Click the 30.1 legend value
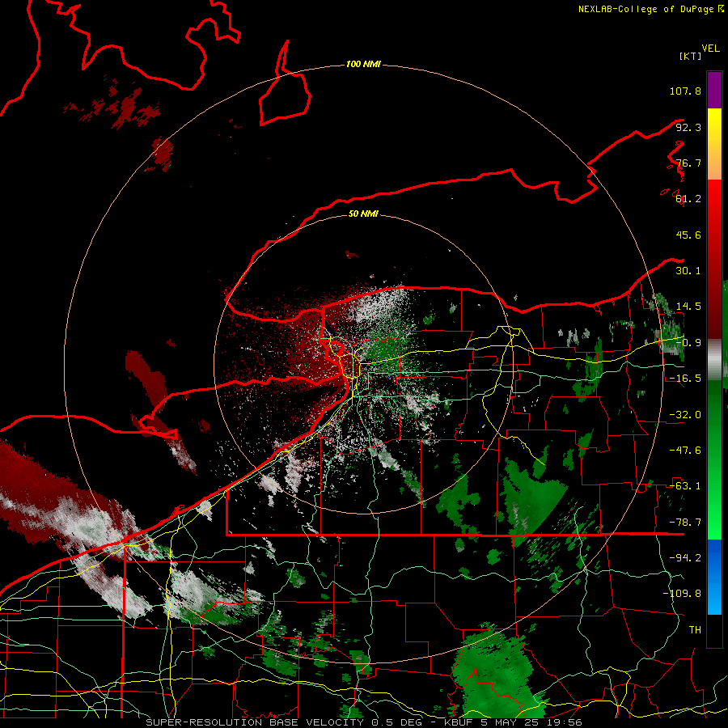The image size is (728, 728). click(688, 271)
